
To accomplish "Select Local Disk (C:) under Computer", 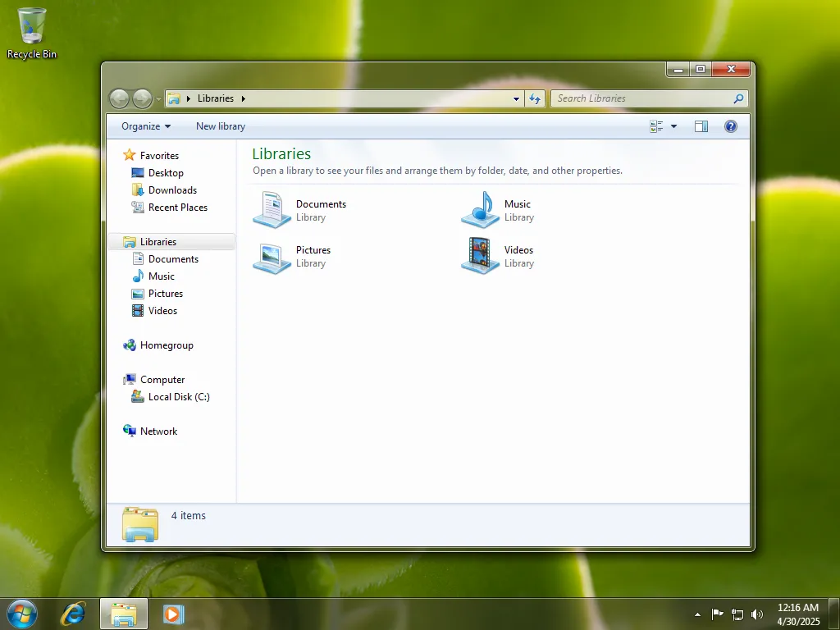I will tap(177, 397).
